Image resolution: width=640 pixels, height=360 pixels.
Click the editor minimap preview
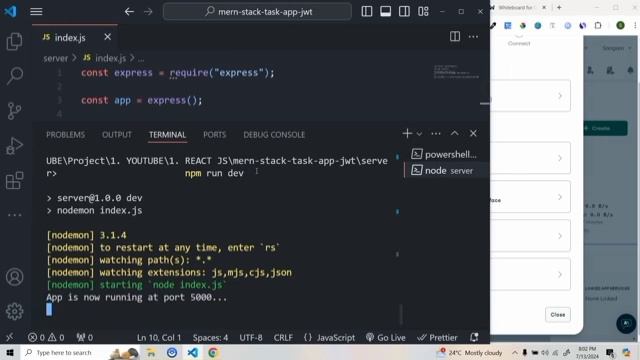click(x=456, y=72)
